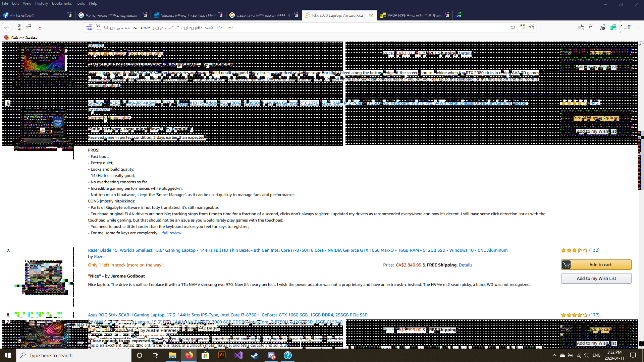Launch Adobe Illustrator from the taskbar
The height and width of the screenshot is (362, 644).
(222, 355)
